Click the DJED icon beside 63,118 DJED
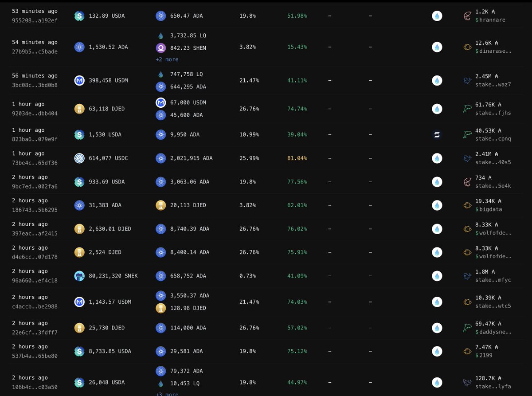Viewport: 532px width, 396px height. pyautogui.click(x=79, y=109)
